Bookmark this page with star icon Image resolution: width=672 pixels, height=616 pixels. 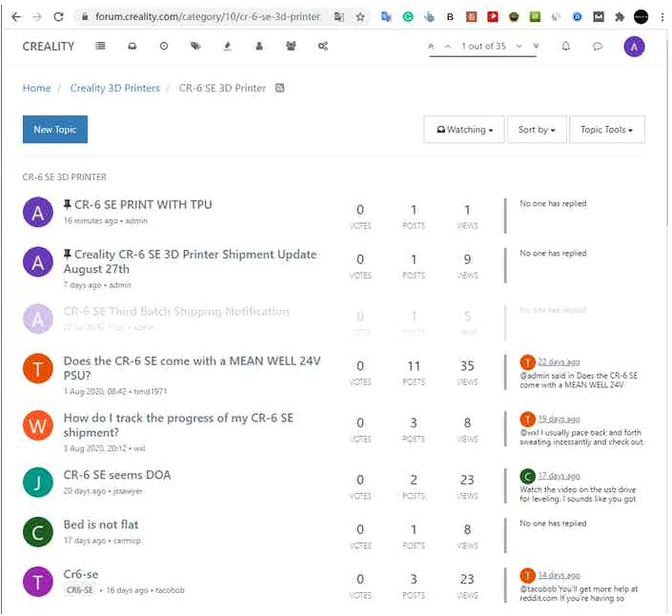[x=360, y=17]
